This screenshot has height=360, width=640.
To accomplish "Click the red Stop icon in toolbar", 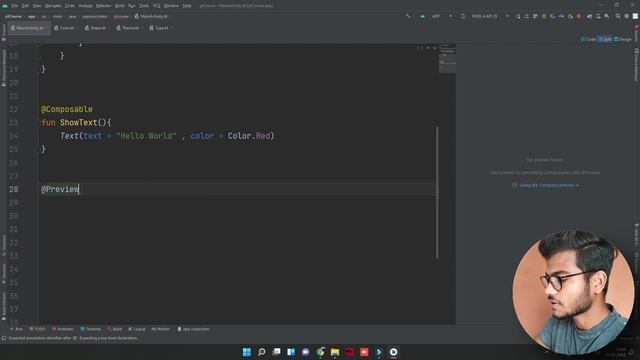I will click(x=579, y=16).
